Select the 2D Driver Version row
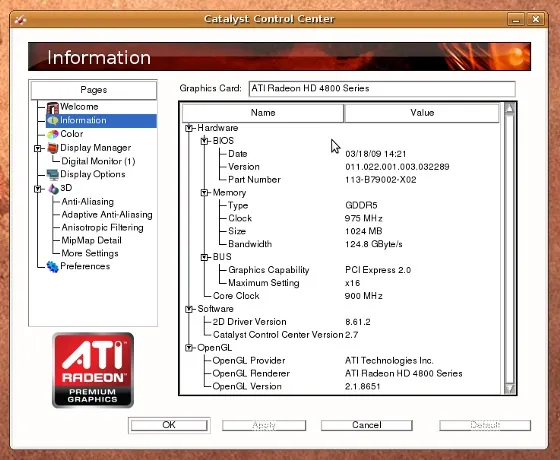This screenshot has height=460, width=560. click(341, 322)
